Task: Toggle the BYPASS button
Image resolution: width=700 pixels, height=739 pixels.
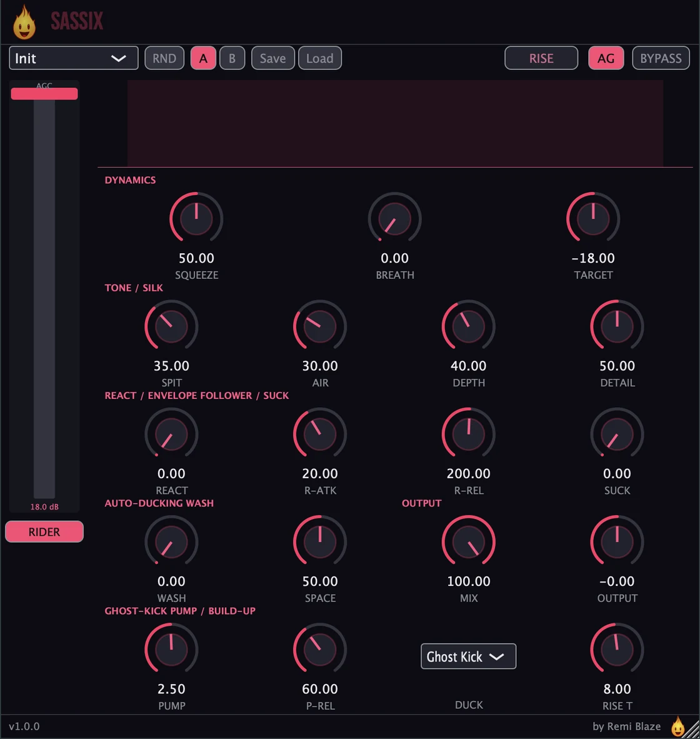Action: point(661,58)
